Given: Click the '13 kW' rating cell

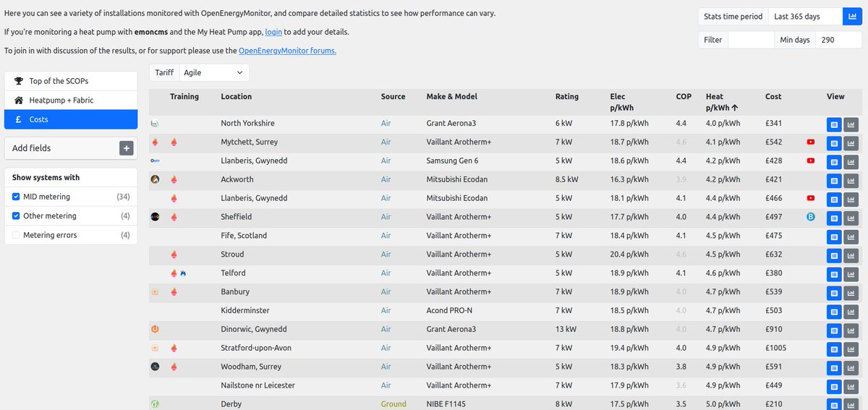Looking at the screenshot, I should 566,329.
